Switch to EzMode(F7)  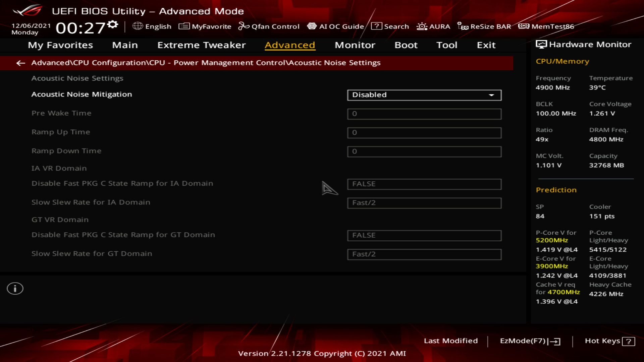[530, 341]
